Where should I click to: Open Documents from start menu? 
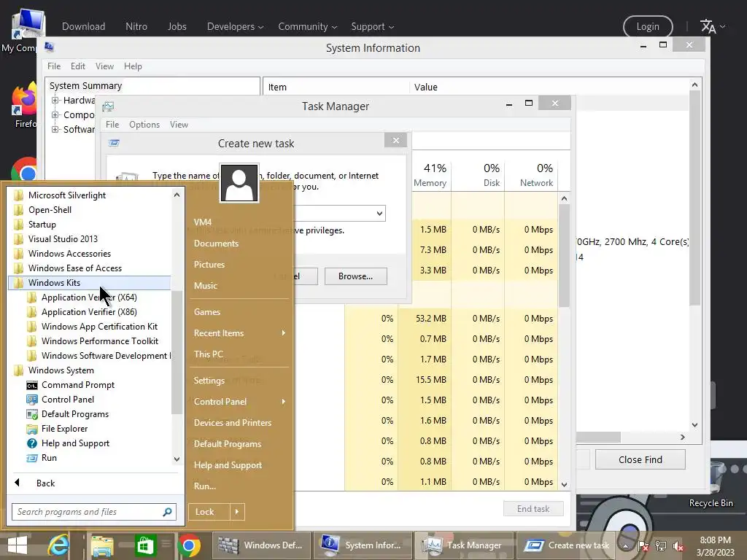(216, 244)
